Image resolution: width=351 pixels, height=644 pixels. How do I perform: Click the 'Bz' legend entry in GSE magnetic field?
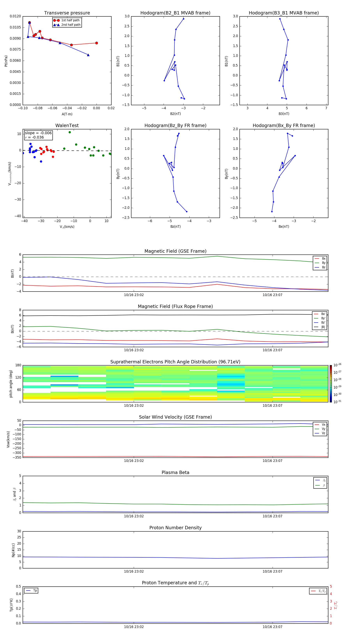tap(320, 267)
